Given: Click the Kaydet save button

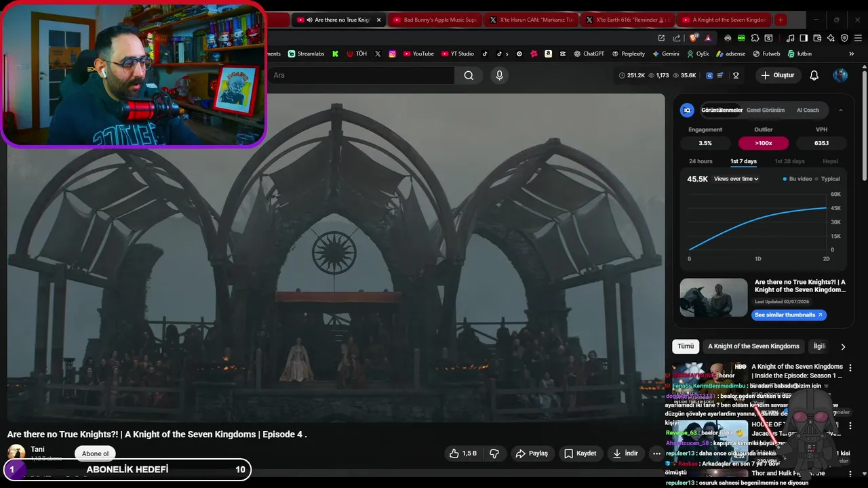Looking at the screenshot, I should [580, 453].
